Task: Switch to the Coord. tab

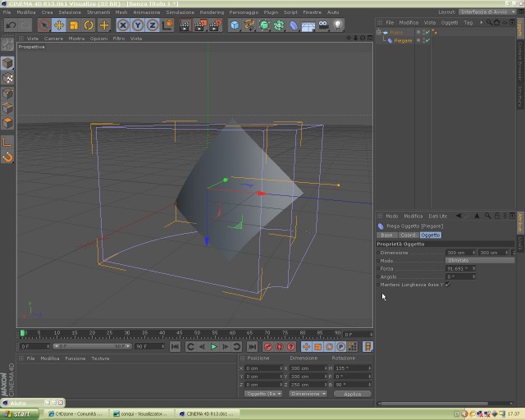Action: pyautogui.click(x=409, y=235)
